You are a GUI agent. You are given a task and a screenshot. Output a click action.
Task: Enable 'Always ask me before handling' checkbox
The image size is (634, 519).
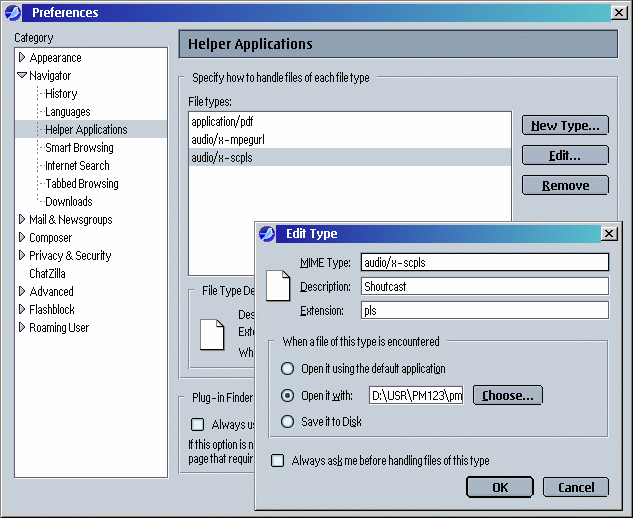[x=278, y=461]
